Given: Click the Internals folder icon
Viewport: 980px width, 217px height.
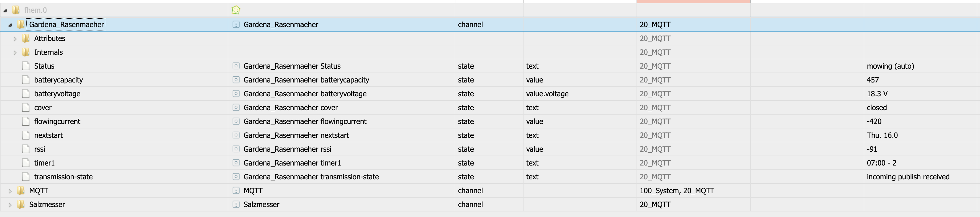Looking at the screenshot, I should (26, 52).
